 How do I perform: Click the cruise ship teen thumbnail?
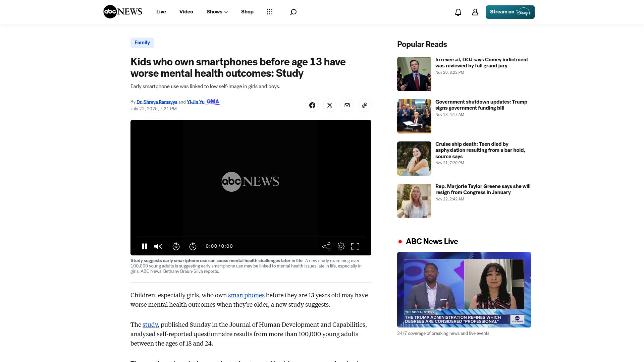click(414, 159)
